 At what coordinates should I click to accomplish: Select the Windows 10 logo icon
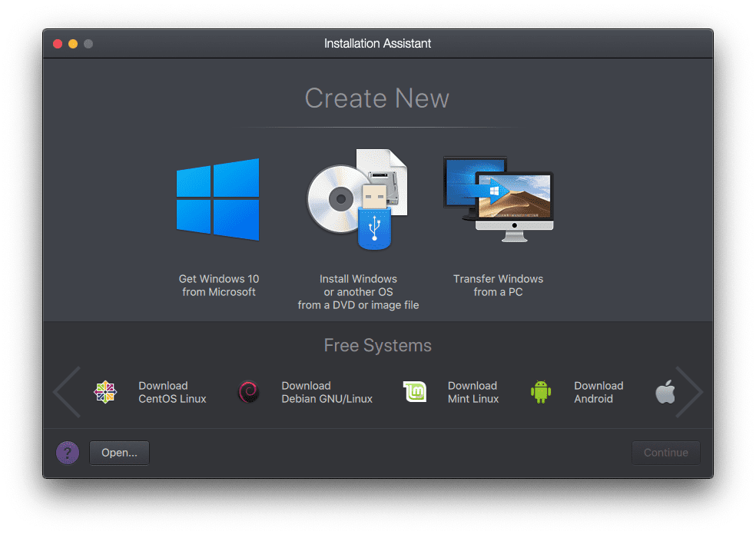point(218,199)
